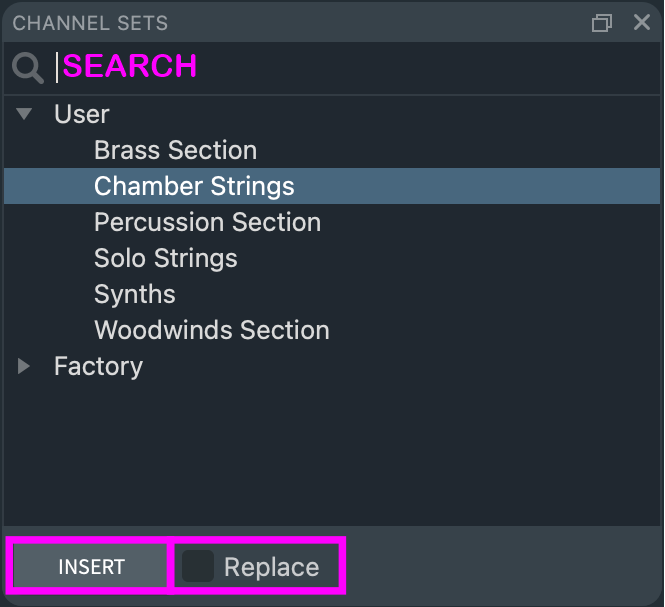The image size is (665, 607).
Task: Select the User folder label
Action: point(82,114)
